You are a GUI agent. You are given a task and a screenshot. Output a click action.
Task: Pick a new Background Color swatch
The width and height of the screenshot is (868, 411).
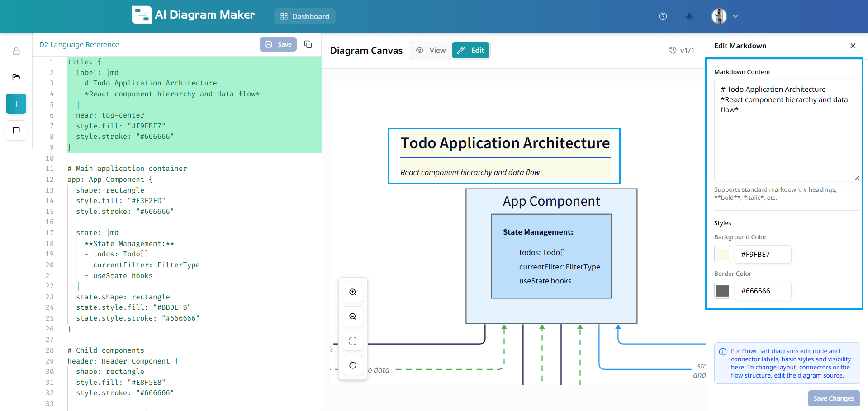[x=722, y=254]
